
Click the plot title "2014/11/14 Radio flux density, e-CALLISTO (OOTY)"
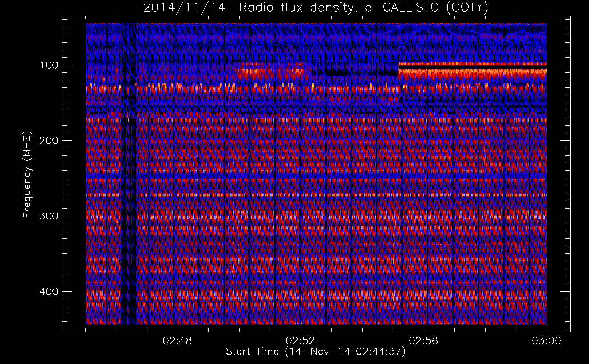(x=315, y=7)
